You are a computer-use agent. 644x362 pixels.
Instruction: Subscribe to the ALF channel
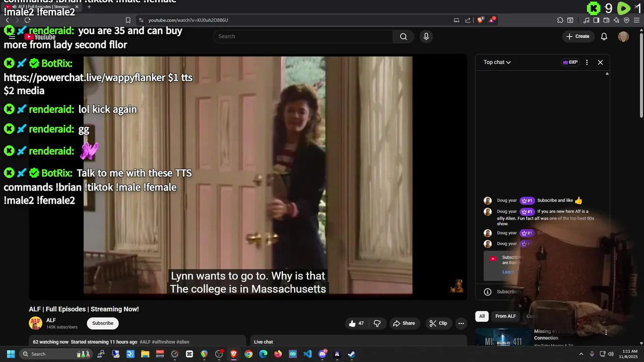point(103,323)
